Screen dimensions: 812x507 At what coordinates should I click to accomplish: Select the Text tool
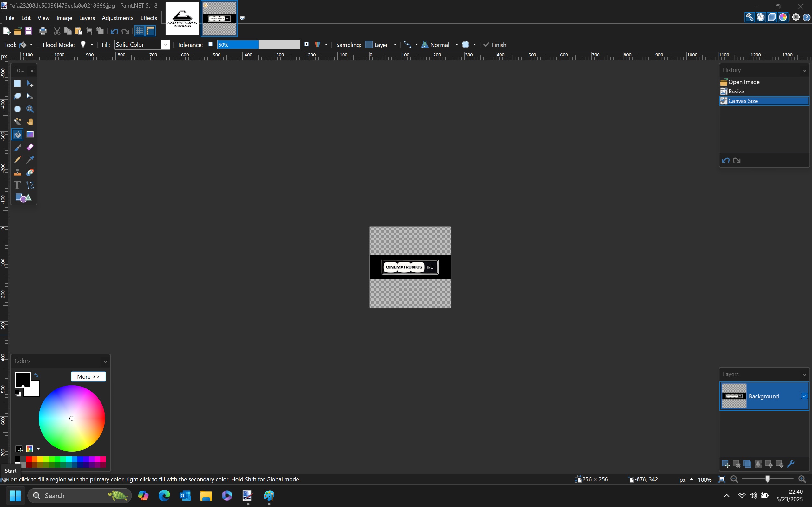[17, 185]
